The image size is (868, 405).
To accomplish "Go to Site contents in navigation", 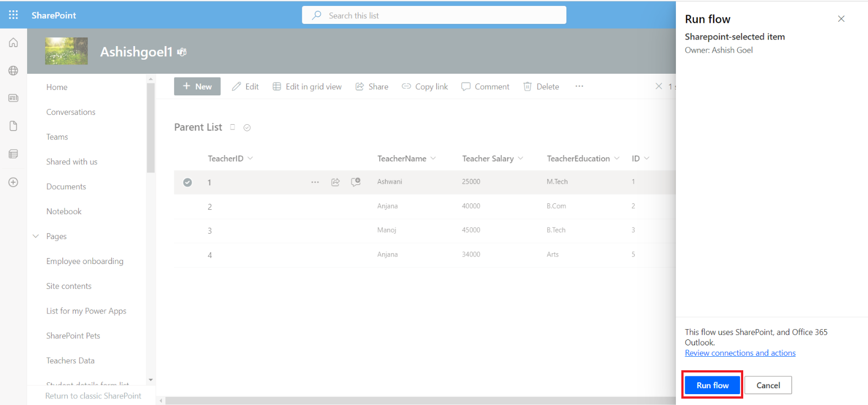I will [x=69, y=286].
